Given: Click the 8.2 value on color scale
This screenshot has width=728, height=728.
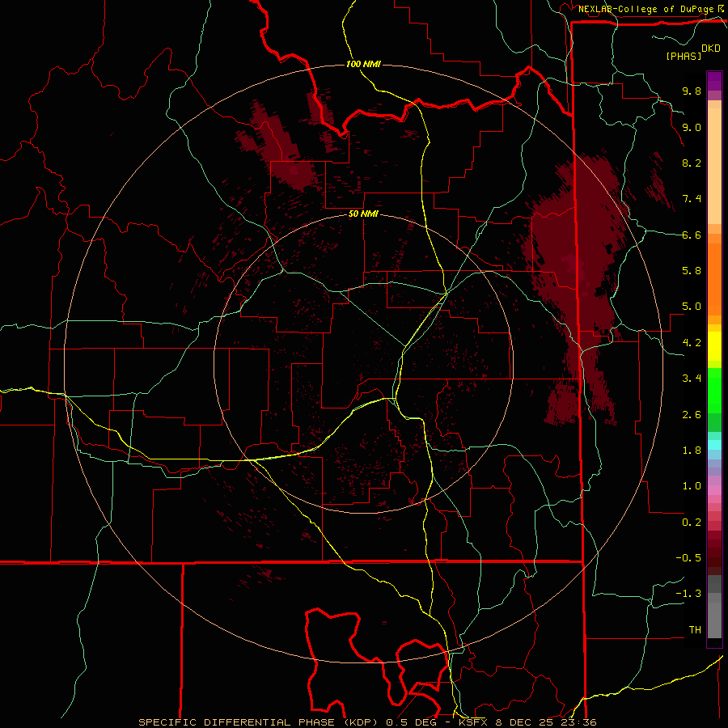Looking at the screenshot, I should pos(692,163).
